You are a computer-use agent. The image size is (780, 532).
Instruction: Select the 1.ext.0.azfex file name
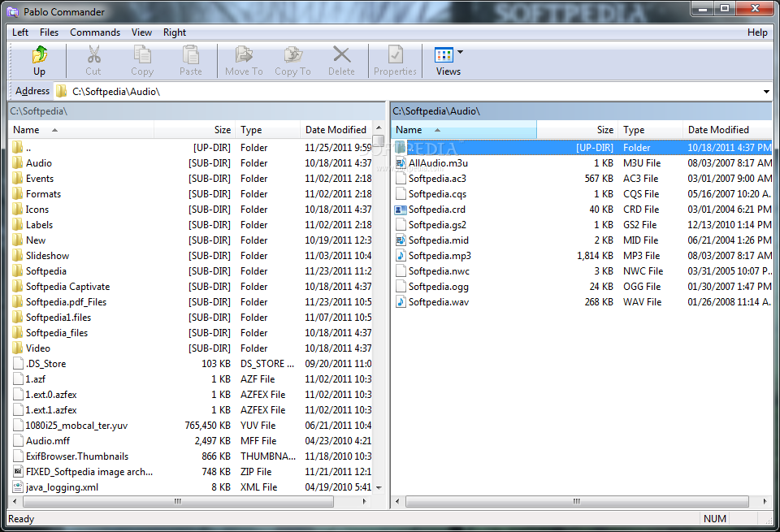(x=51, y=394)
